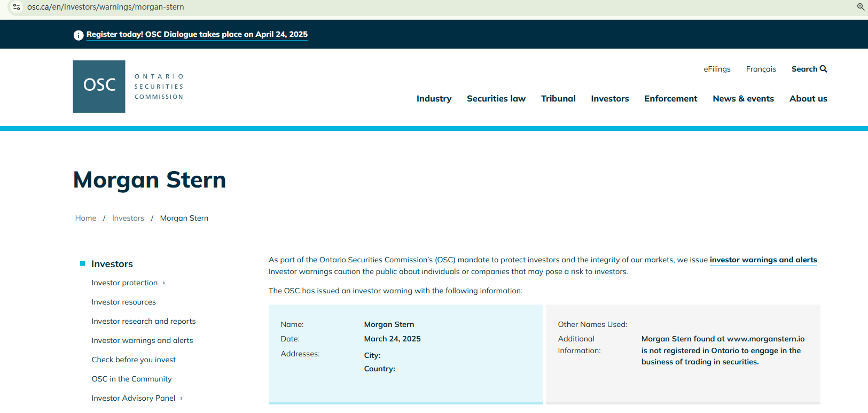Click the info icon in announcement banner
868x413 pixels.
coord(79,35)
